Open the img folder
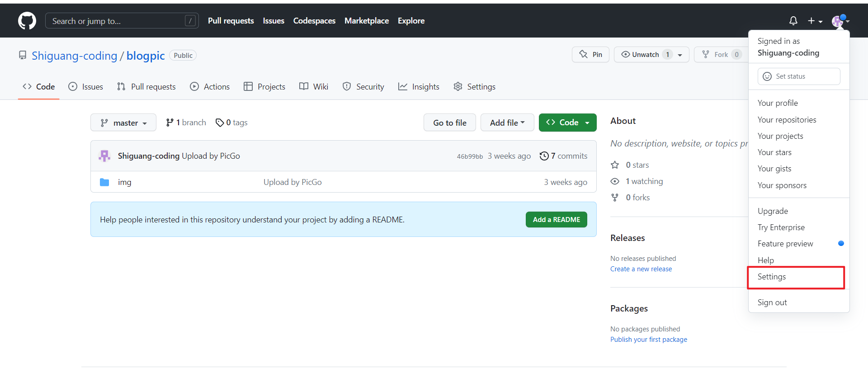The height and width of the screenshot is (373, 868). pyautogui.click(x=125, y=182)
